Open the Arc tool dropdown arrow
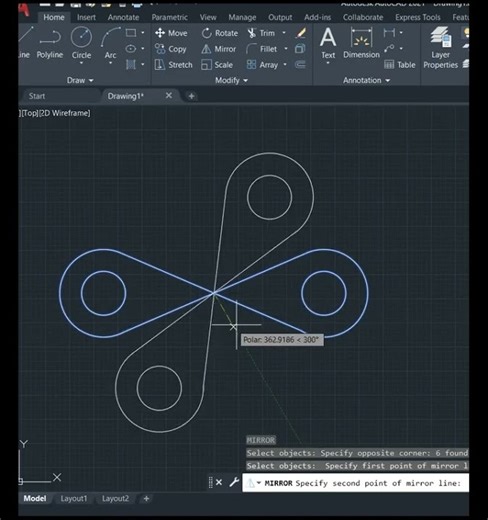Screen dimensions: 488x520 coord(110,63)
